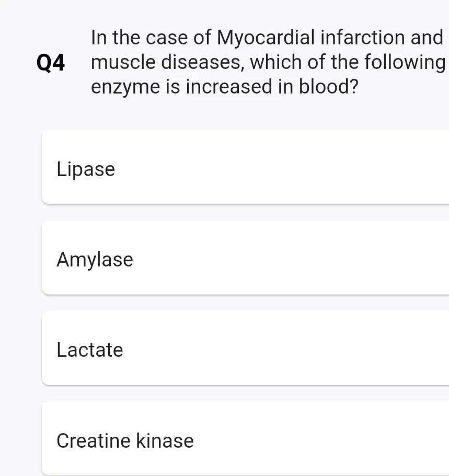This screenshot has width=449, height=476.
Task: Click the word increased in the question
Action: click(x=229, y=86)
